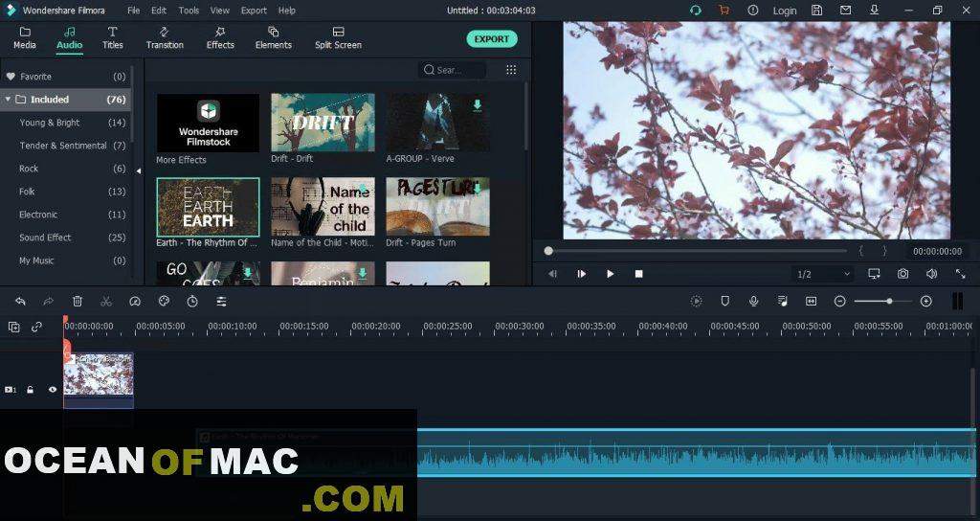This screenshot has height=521, width=980.
Task: Click the download icon in title bar
Action: [875, 10]
